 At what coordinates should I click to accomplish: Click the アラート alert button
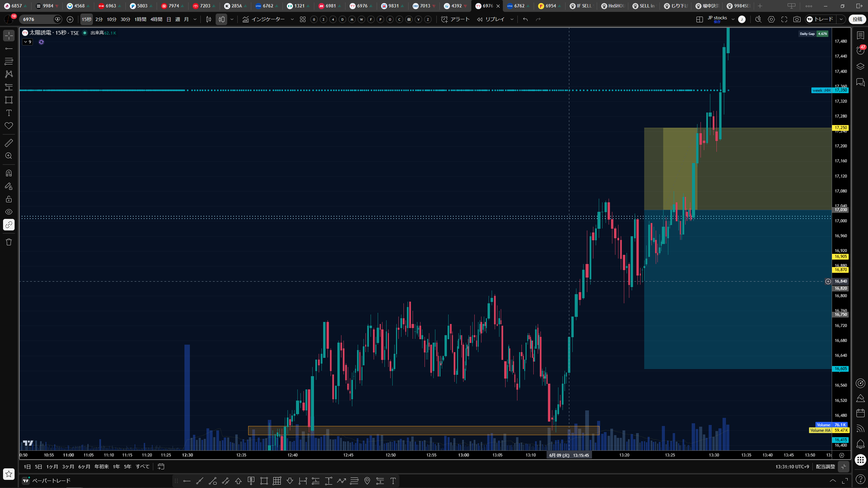[x=455, y=19]
